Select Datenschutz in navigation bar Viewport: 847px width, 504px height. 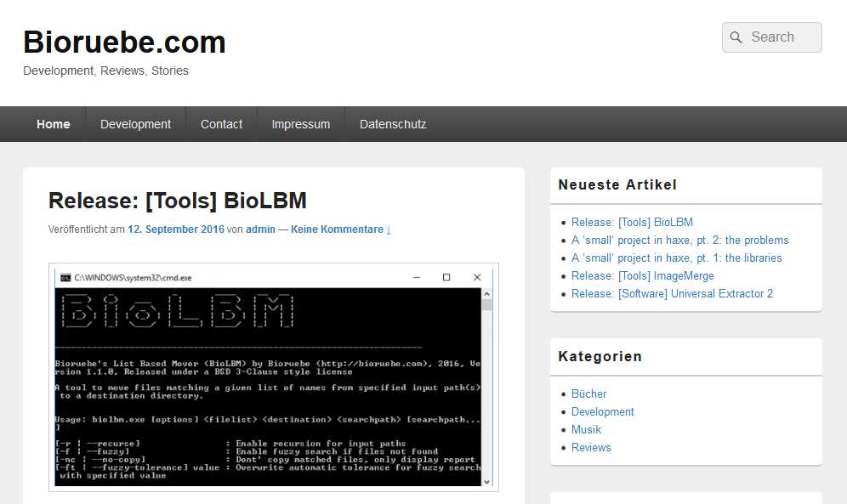click(393, 124)
